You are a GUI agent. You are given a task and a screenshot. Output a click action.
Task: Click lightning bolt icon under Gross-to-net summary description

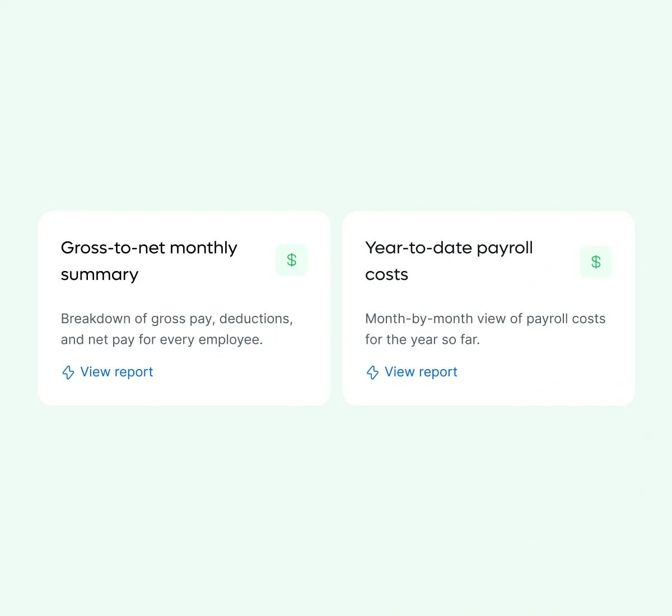[x=68, y=372]
